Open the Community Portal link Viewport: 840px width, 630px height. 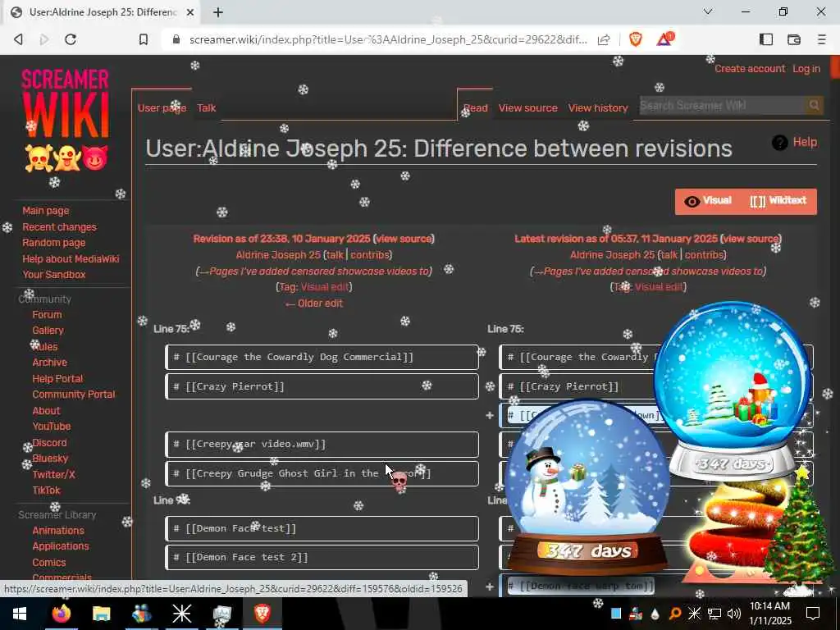tap(73, 395)
